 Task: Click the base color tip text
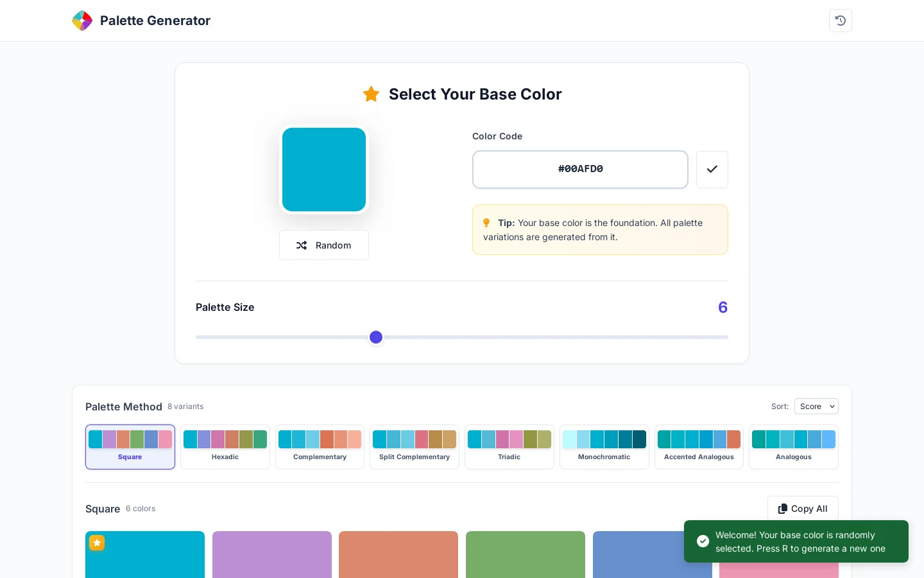593,230
